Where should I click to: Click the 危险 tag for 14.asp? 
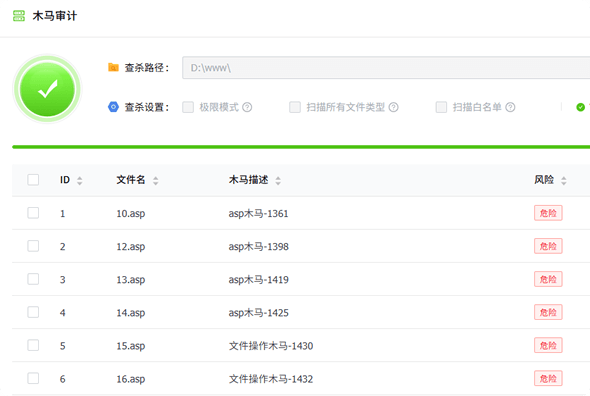[548, 312]
